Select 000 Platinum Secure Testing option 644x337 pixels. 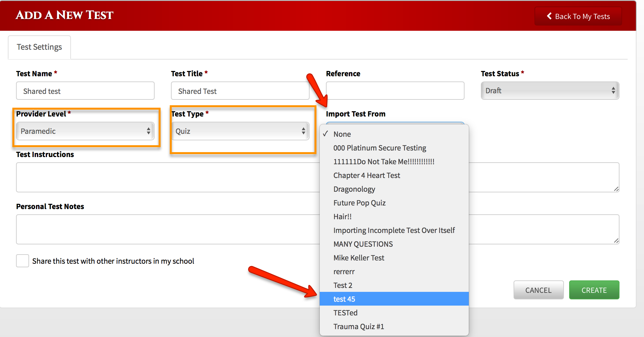[x=394, y=148]
